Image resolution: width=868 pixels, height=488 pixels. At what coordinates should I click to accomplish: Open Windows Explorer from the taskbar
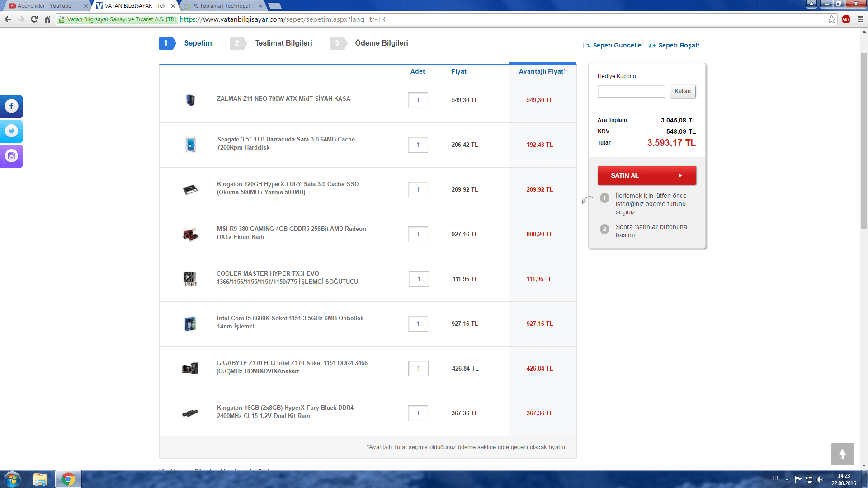40,479
